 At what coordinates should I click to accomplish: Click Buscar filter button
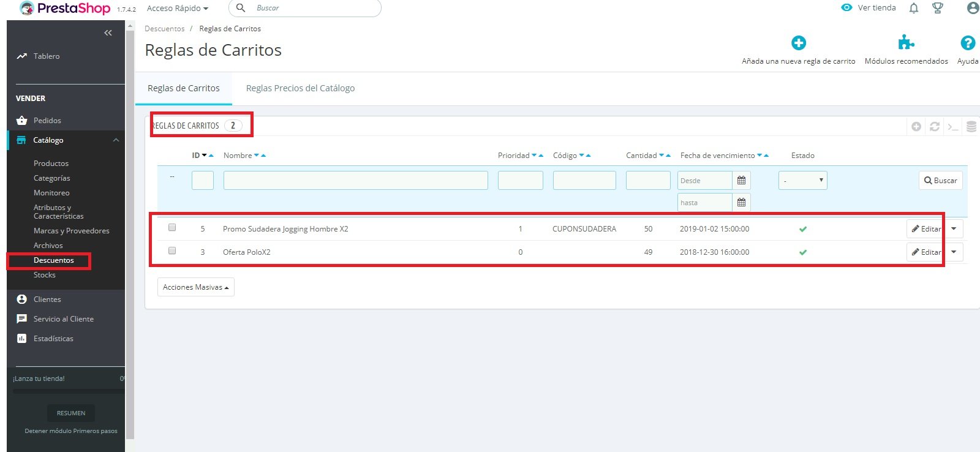(x=941, y=181)
